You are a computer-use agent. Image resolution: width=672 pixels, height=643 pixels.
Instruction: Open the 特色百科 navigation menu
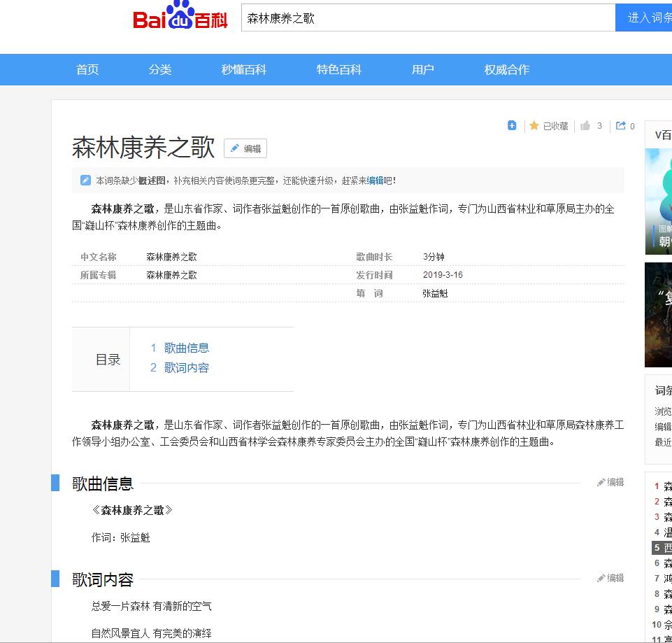click(x=339, y=69)
